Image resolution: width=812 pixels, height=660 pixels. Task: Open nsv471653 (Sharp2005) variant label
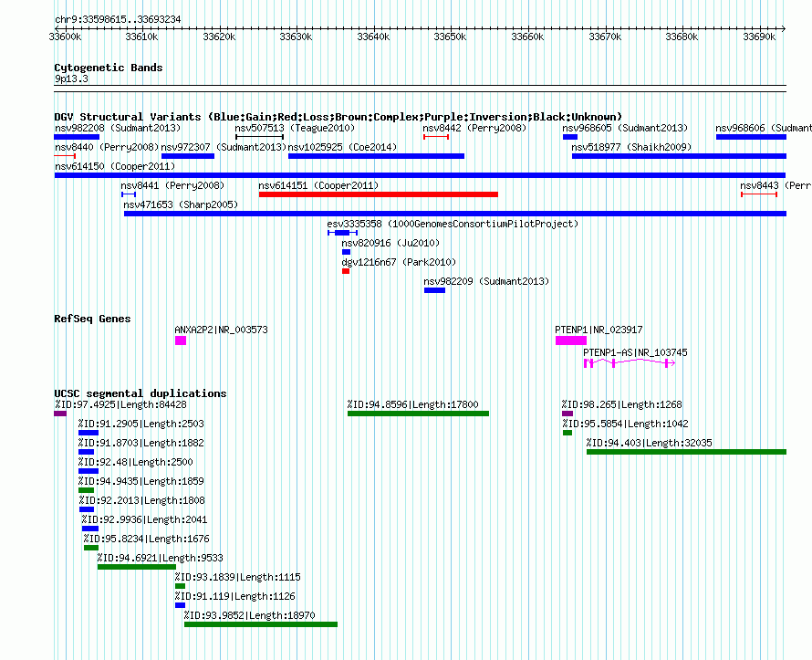click(181, 204)
